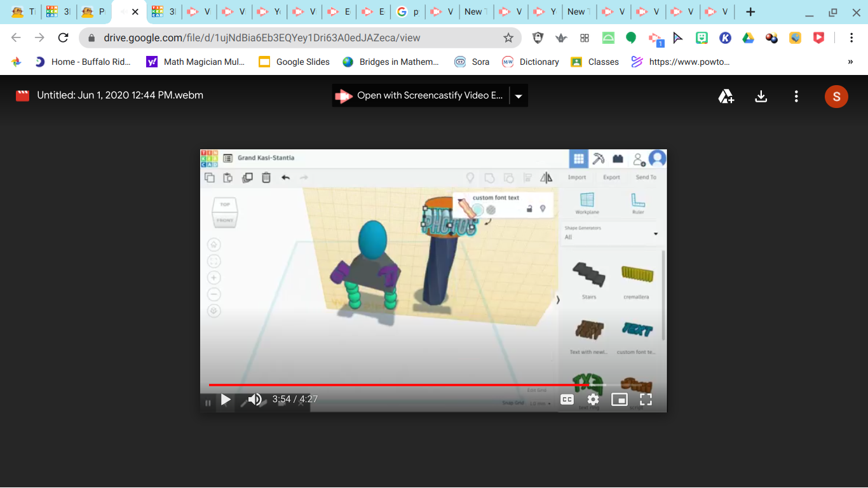Open the yellow globe extension icon

[796, 38]
